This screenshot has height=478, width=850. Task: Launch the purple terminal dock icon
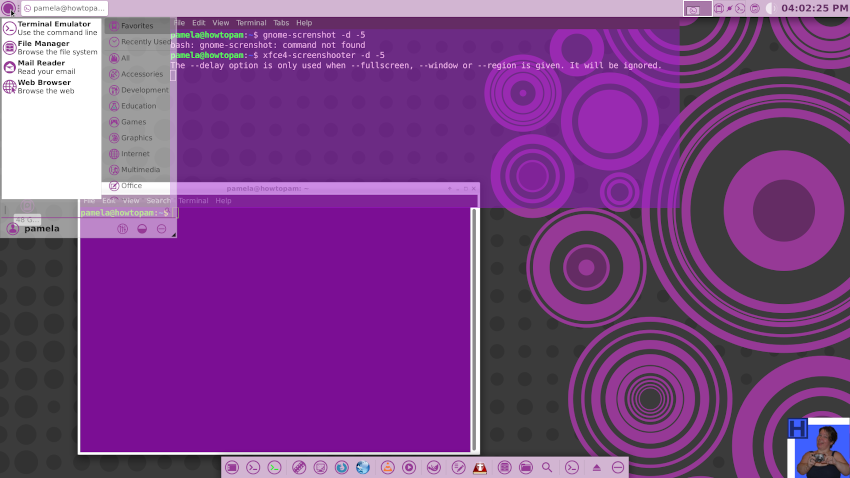[253, 467]
